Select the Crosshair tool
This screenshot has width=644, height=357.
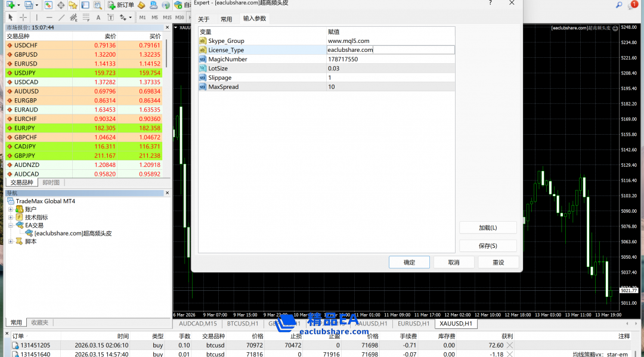[23, 17]
